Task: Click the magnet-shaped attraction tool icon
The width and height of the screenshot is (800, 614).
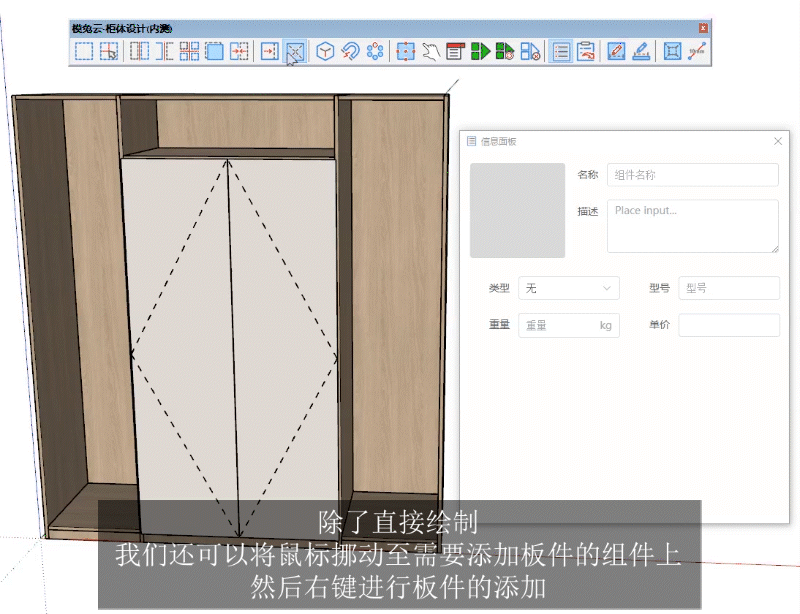Action: [x=351, y=50]
